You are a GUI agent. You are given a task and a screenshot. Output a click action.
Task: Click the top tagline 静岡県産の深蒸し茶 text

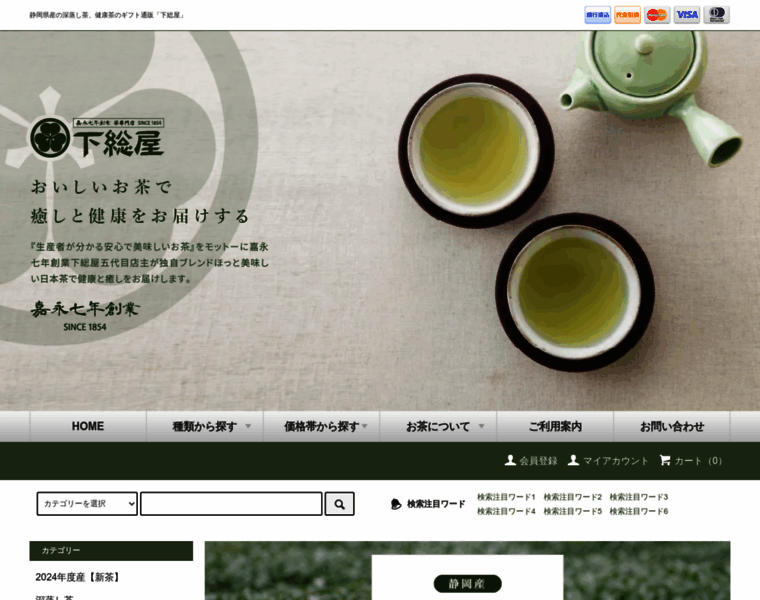pos(107,15)
